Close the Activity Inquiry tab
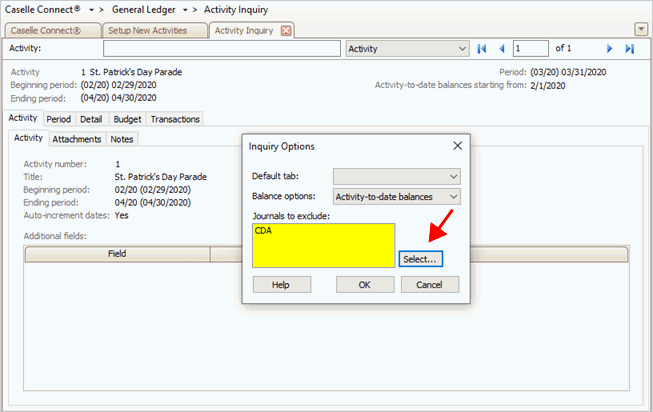 [286, 30]
